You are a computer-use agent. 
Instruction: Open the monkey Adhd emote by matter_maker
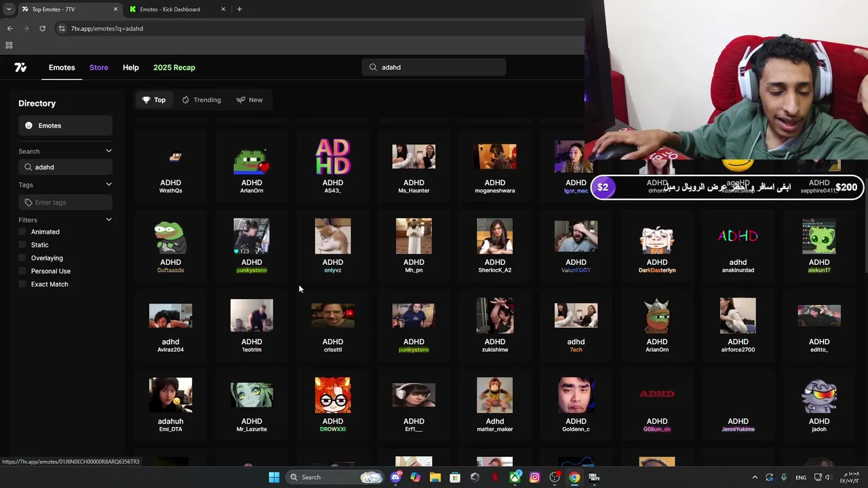pyautogui.click(x=495, y=405)
